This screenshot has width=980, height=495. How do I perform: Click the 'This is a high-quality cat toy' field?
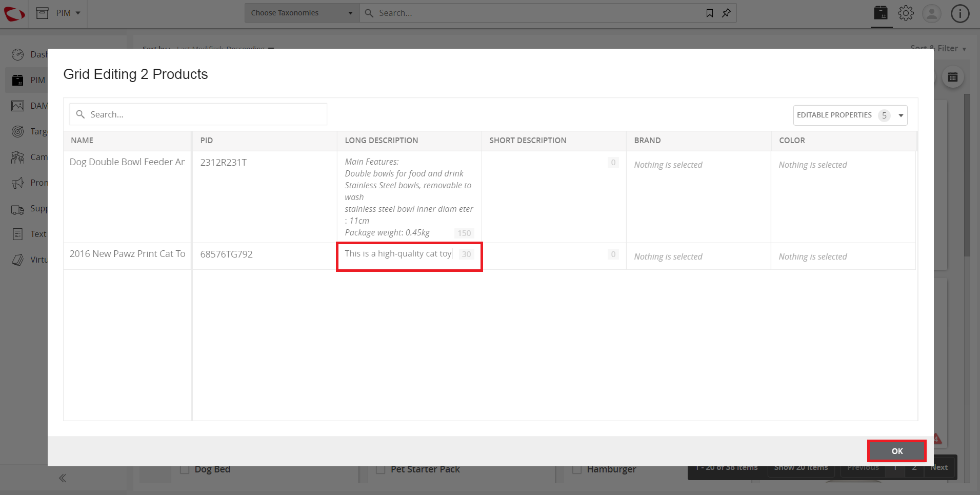(x=409, y=256)
